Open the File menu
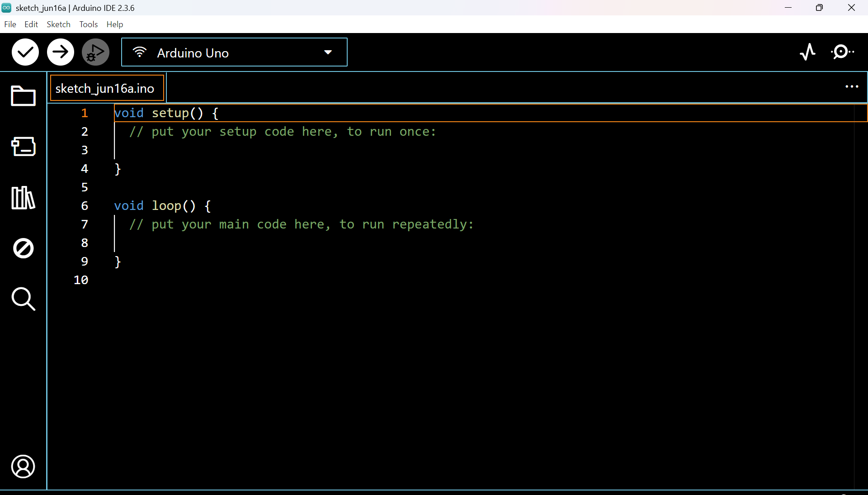Image resolution: width=868 pixels, height=495 pixels. tap(10, 24)
